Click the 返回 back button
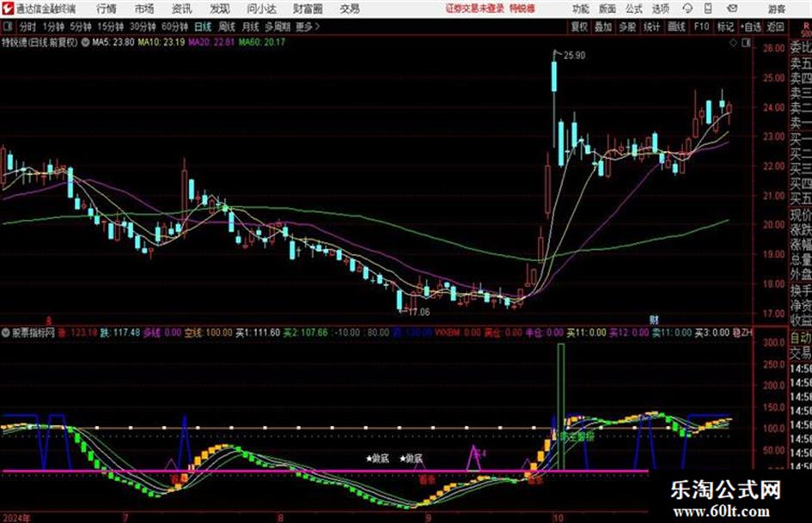Viewport: 812px width, 523px height. 775,27
